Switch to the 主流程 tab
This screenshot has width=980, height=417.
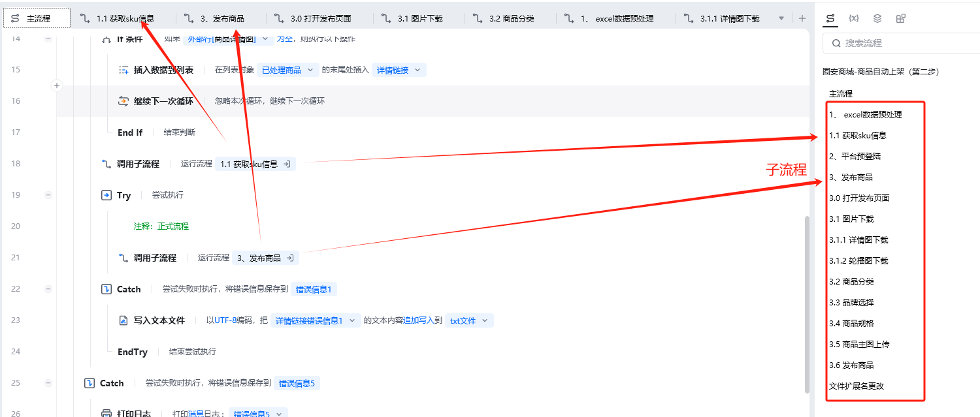pos(37,18)
